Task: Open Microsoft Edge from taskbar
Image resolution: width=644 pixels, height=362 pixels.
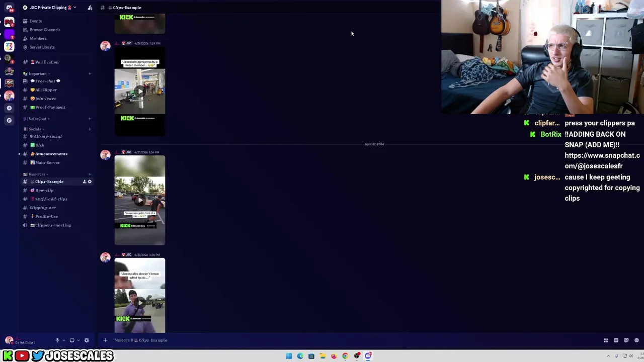Action: pos(300,356)
